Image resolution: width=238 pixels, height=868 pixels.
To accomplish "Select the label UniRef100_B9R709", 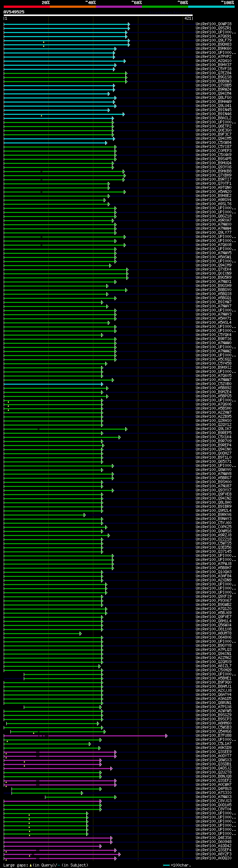I will pos(213,441).
